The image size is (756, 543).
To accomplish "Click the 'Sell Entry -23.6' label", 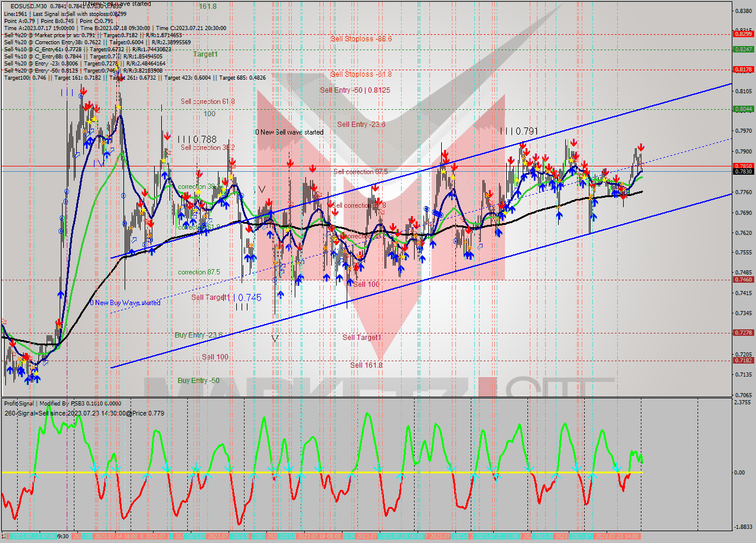I will pyautogui.click(x=361, y=125).
